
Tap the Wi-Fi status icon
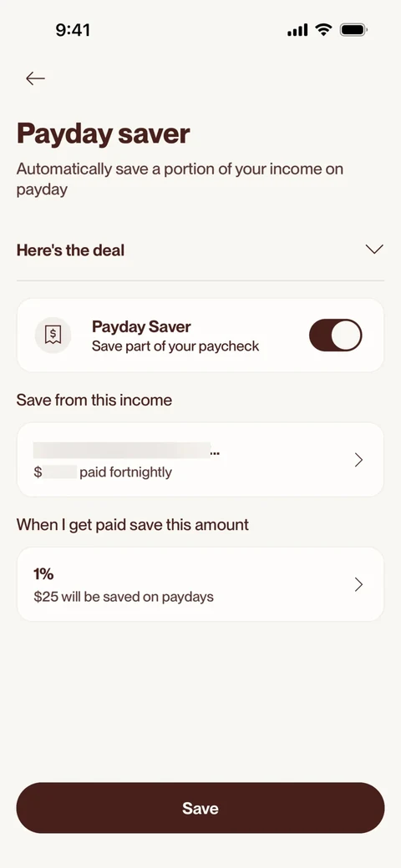pyautogui.click(x=323, y=30)
